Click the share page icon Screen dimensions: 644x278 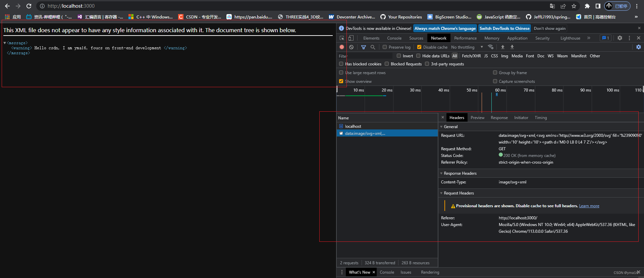(x=563, y=6)
